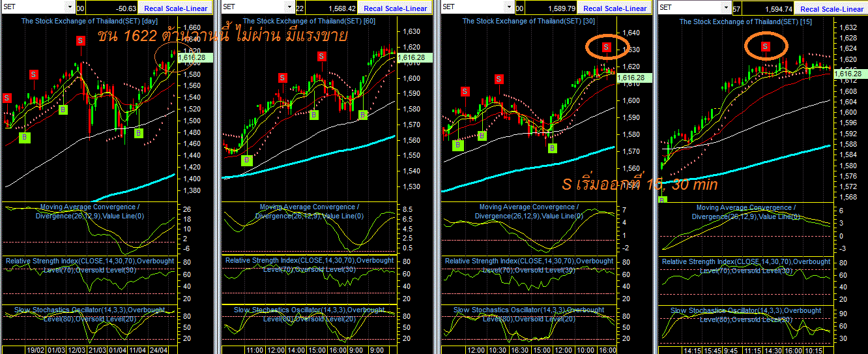Click the red S marker above 12:00 in the 60-minute chart

click(282, 78)
